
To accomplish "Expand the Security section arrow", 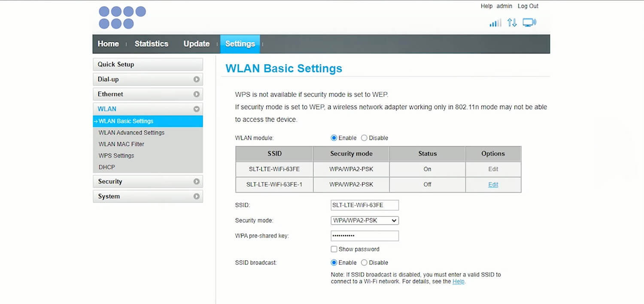I will (197, 181).
